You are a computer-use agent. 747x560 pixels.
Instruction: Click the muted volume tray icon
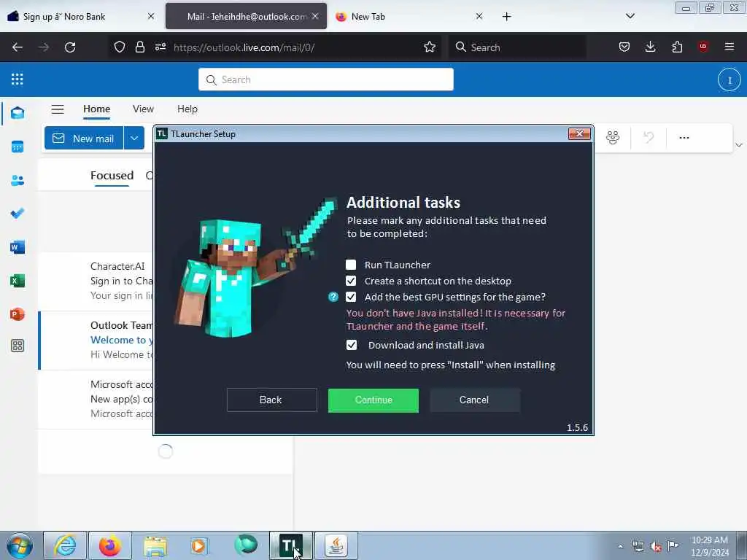656,547
